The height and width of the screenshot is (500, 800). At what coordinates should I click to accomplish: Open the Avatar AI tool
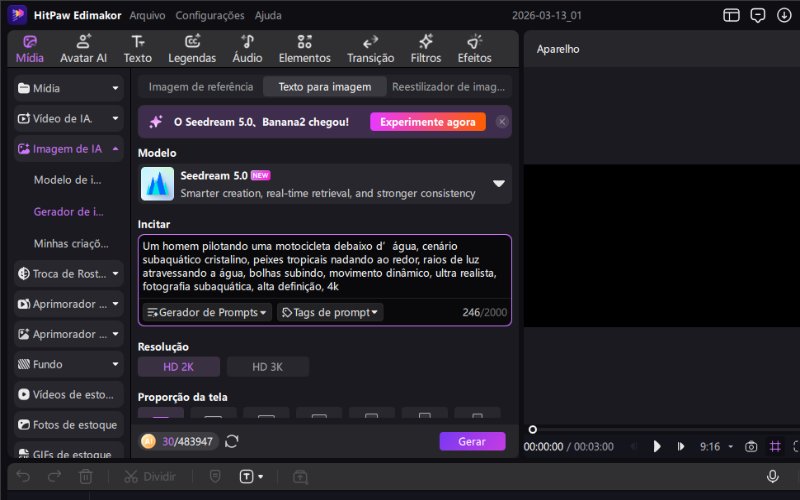coord(83,49)
